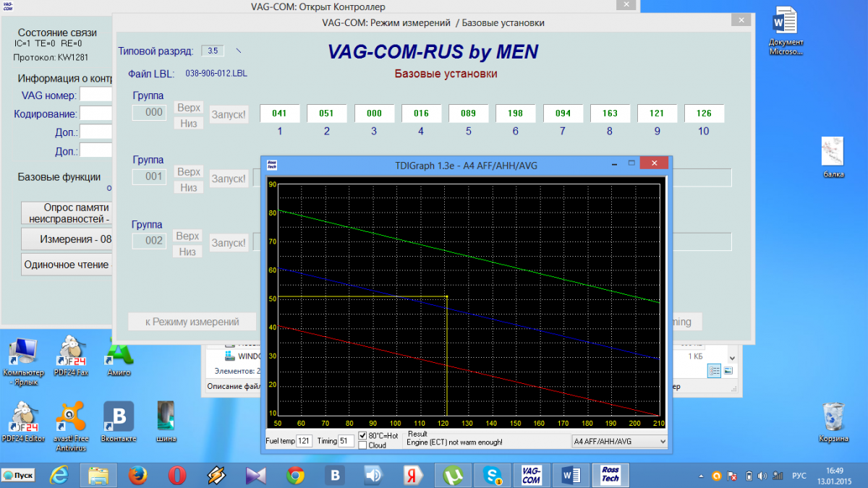Open the VK app in taskbar
Image resolution: width=868 pixels, height=488 pixels.
(335, 475)
